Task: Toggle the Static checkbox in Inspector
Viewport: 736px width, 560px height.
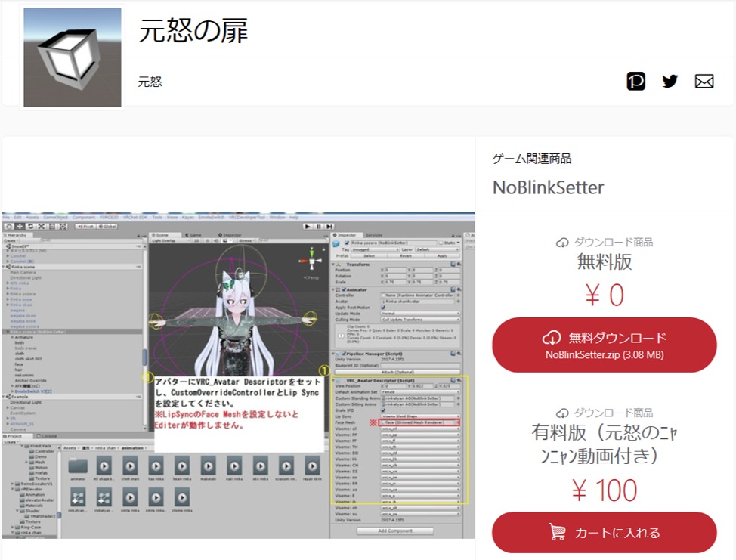Action: 440,243
